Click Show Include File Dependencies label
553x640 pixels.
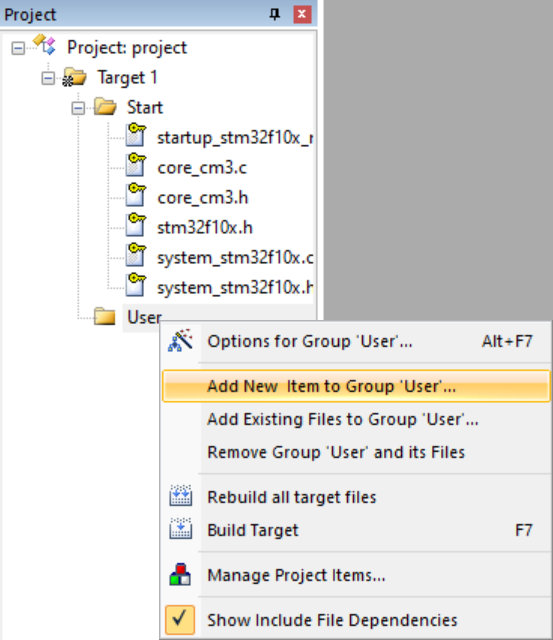[x=332, y=620]
